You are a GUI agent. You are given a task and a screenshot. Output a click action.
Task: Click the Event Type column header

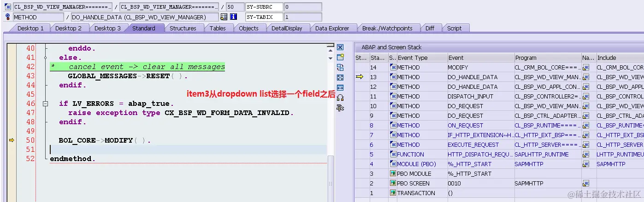[422, 58]
